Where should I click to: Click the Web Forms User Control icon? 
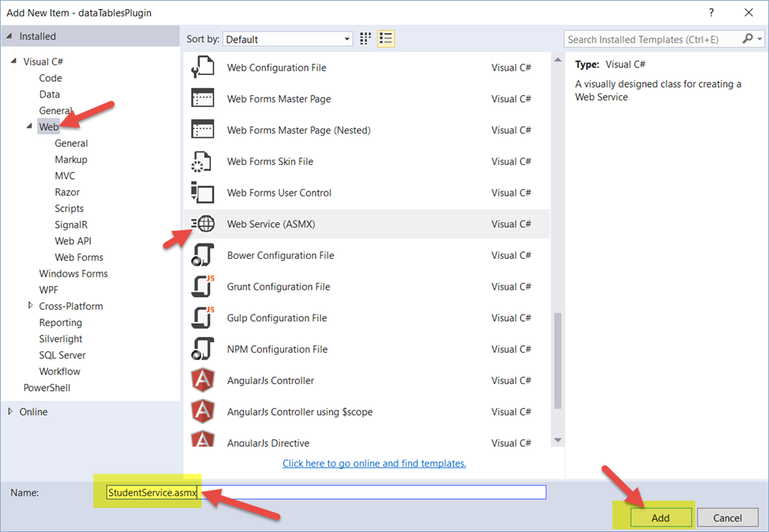[203, 193]
